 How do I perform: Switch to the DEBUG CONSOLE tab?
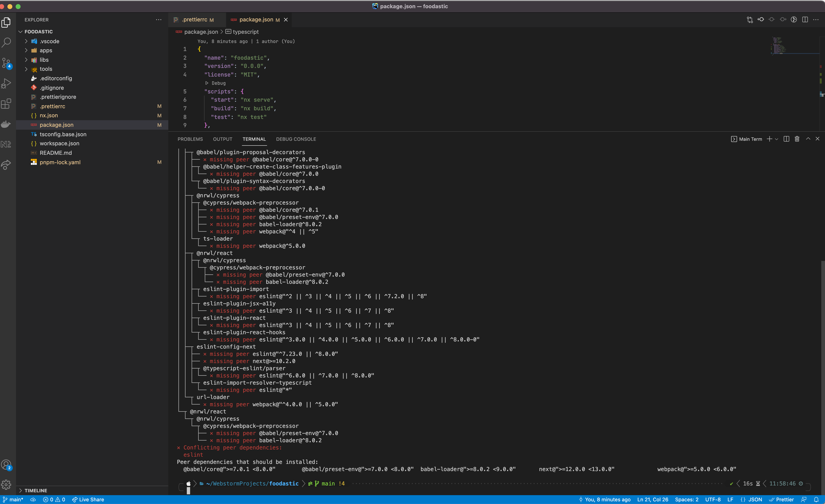[x=296, y=139]
